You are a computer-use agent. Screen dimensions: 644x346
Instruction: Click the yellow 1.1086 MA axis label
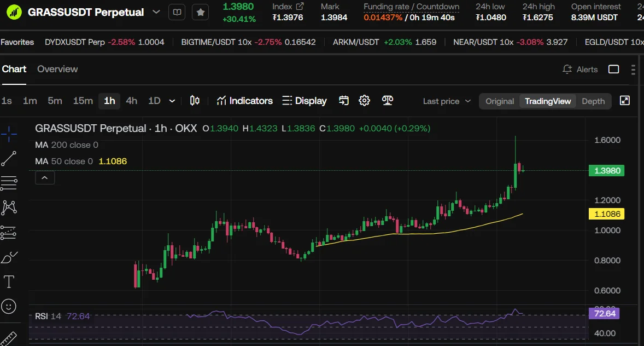606,214
